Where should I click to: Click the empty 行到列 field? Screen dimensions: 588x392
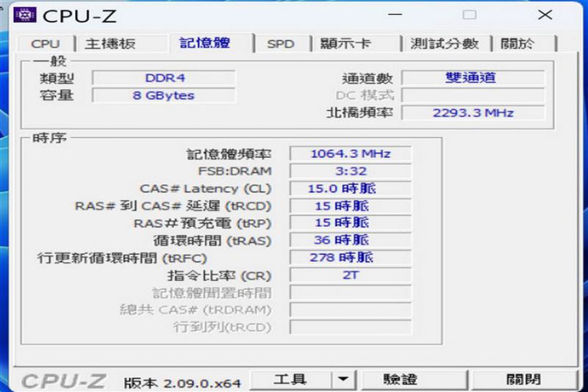(x=351, y=327)
